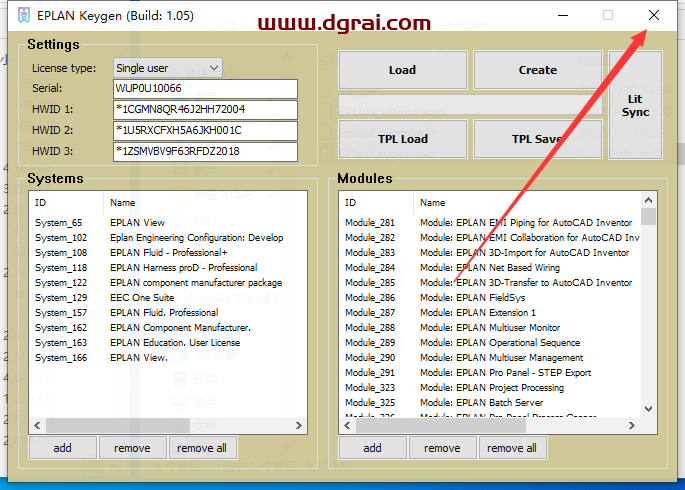Close the EPLAN Keygen window
The width and height of the screenshot is (685, 490).
pyautogui.click(x=654, y=15)
